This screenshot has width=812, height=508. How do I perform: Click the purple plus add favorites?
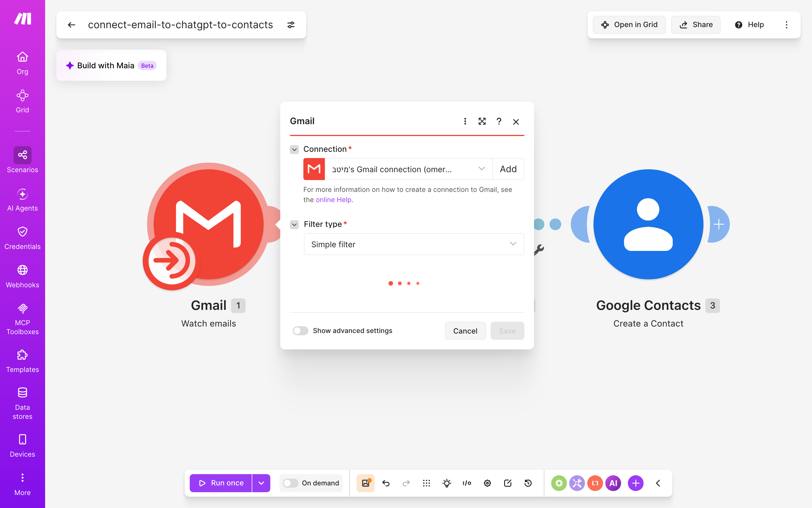click(x=636, y=483)
